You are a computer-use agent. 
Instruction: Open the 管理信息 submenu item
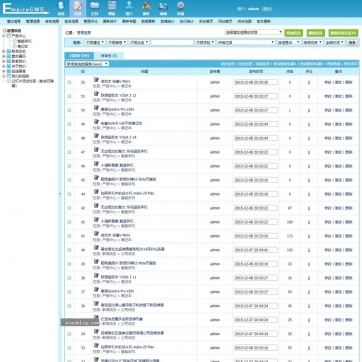point(33,21)
